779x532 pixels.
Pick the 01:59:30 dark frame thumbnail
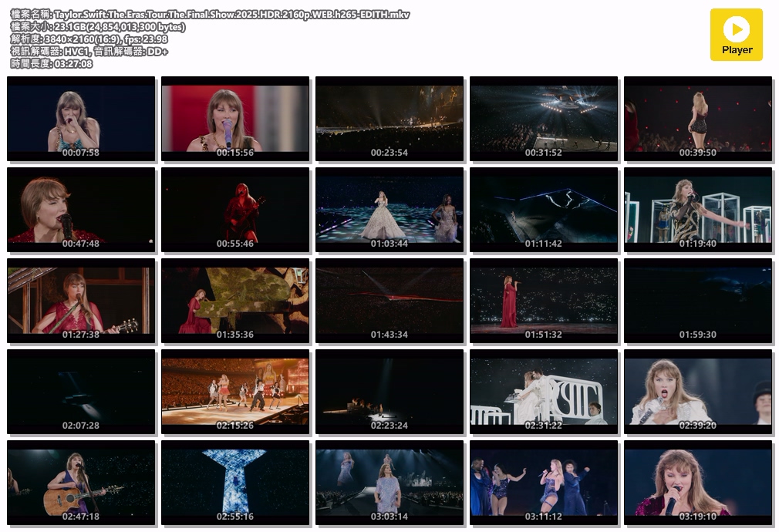[x=698, y=301]
